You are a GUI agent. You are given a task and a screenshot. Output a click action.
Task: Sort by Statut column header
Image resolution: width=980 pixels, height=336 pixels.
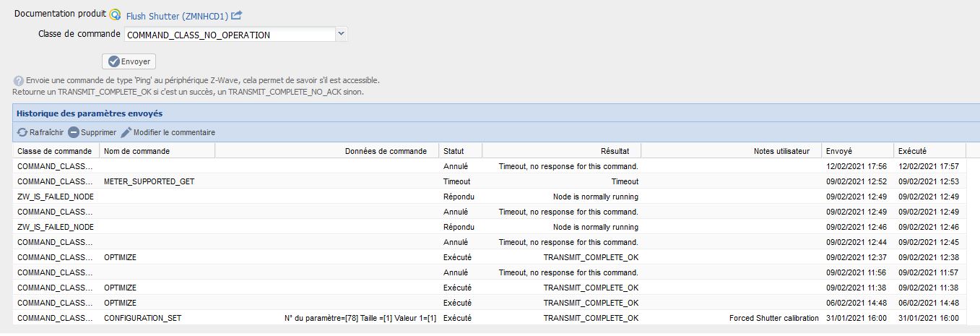click(x=454, y=151)
